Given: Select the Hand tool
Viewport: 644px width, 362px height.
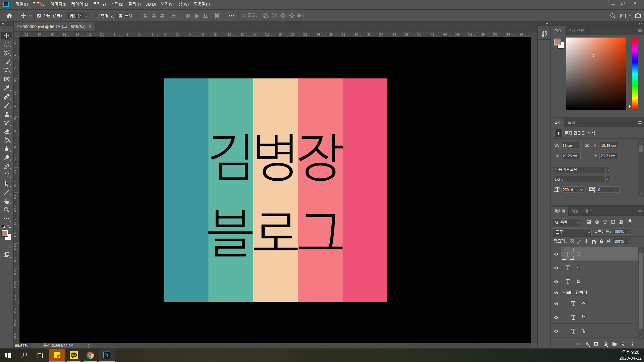Looking at the screenshot, I should pyautogui.click(x=7, y=201).
